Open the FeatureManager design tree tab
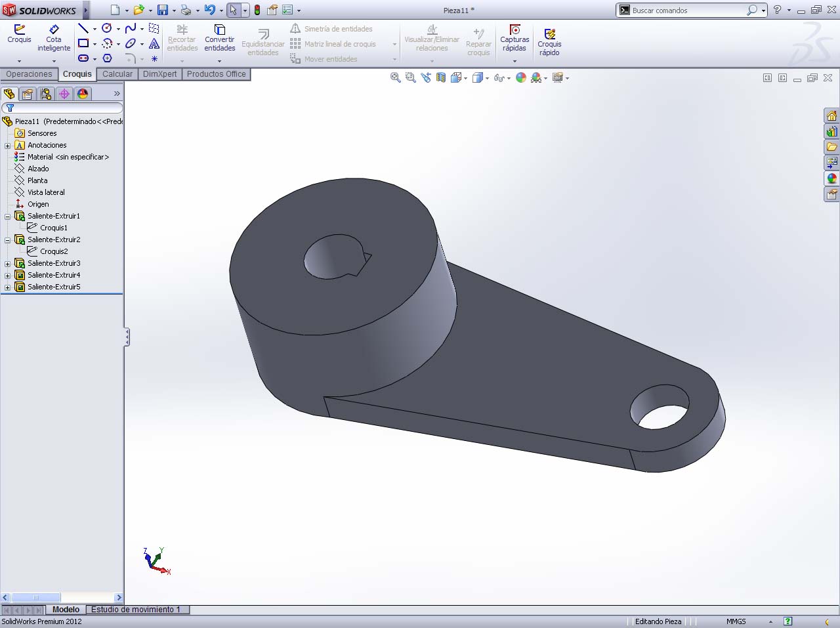The image size is (840, 628). [9, 94]
